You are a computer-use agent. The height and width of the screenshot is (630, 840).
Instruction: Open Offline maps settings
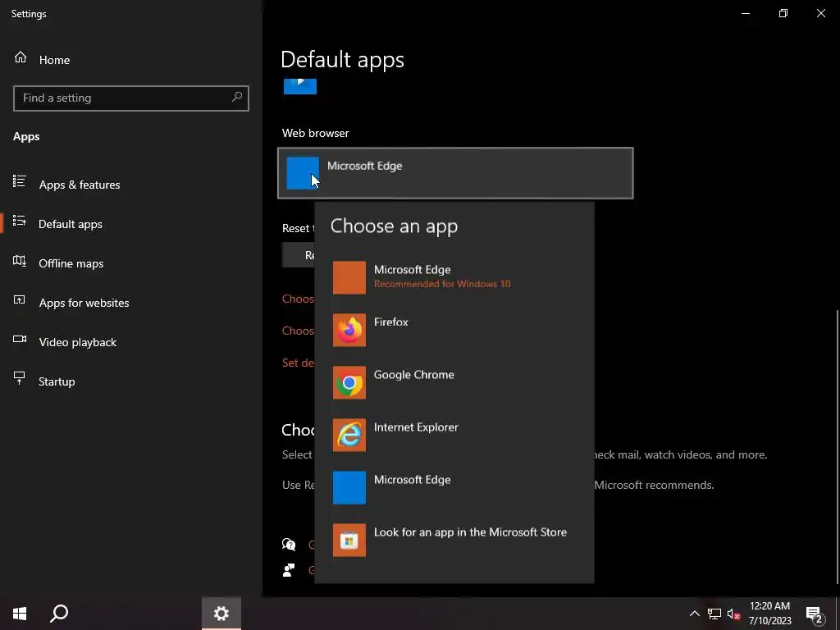(71, 263)
